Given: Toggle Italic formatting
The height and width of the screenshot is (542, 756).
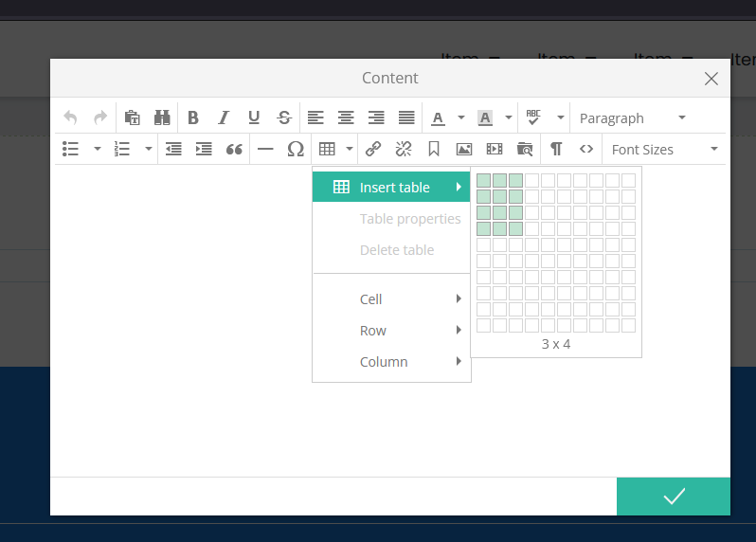Looking at the screenshot, I should point(224,117).
